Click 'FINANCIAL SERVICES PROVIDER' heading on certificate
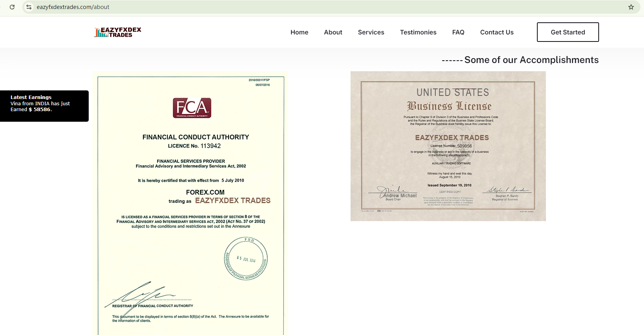Viewport: 644px width, 335px height. [x=191, y=161]
